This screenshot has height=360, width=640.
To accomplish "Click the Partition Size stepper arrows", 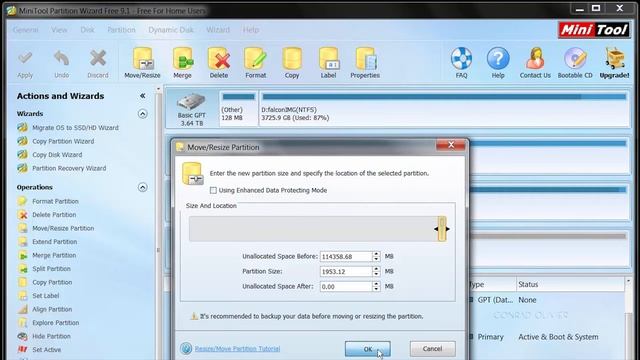I will click(376, 271).
